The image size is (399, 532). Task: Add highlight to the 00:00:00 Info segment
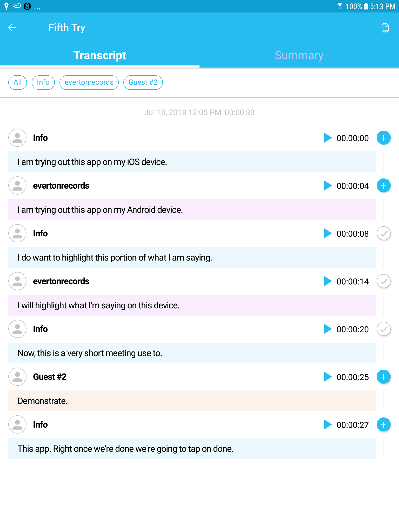pos(383,138)
